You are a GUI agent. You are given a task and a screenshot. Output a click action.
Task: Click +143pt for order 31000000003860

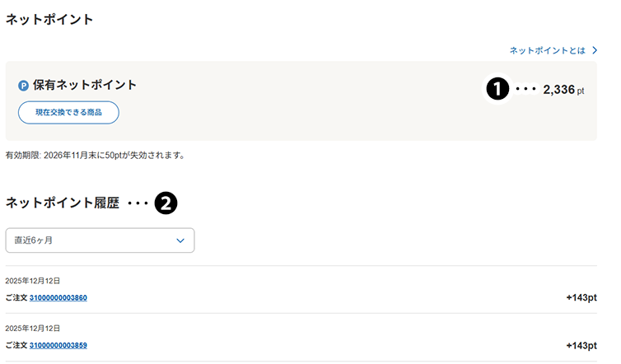pyautogui.click(x=581, y=297)
